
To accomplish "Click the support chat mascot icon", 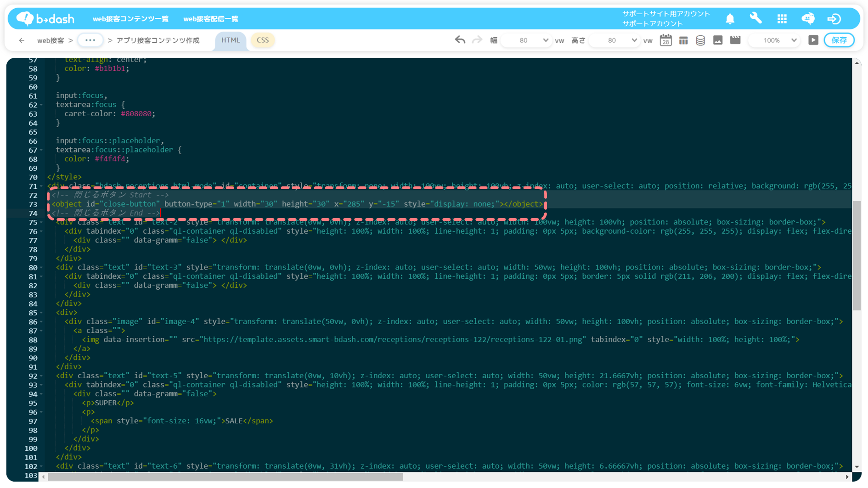I will click(808, 18).
